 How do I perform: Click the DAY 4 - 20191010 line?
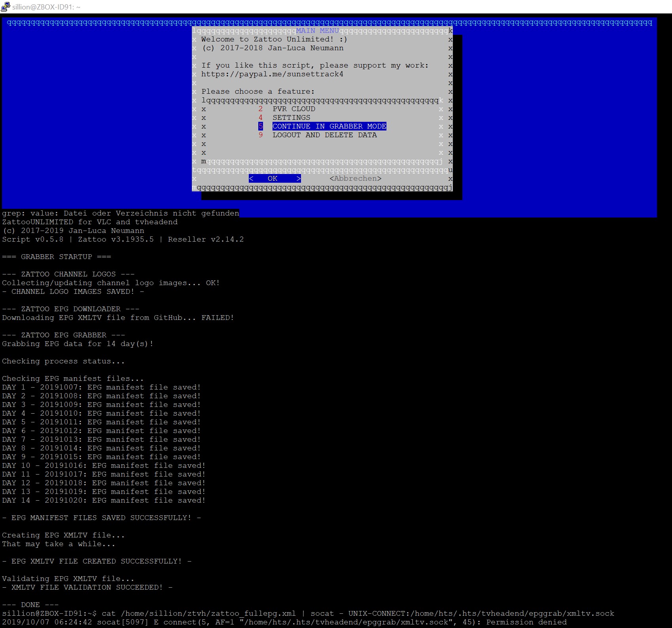point(101,414)
